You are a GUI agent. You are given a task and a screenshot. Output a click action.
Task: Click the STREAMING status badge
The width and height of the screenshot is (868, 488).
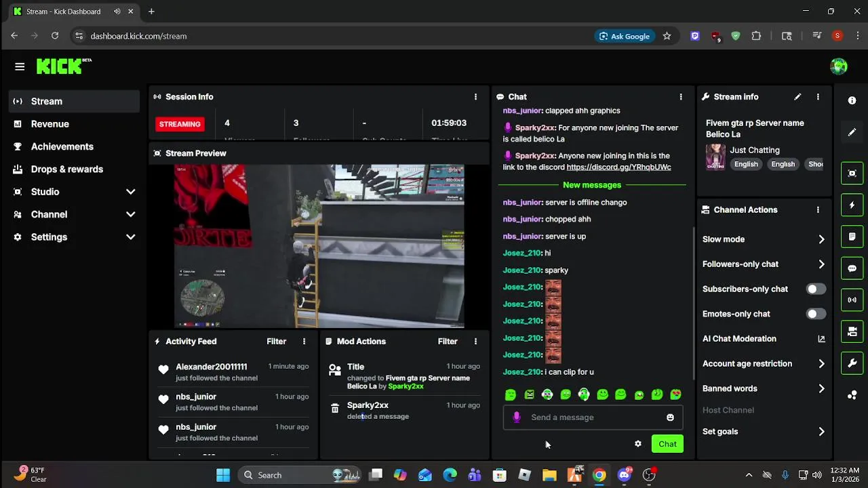point(180,124)
